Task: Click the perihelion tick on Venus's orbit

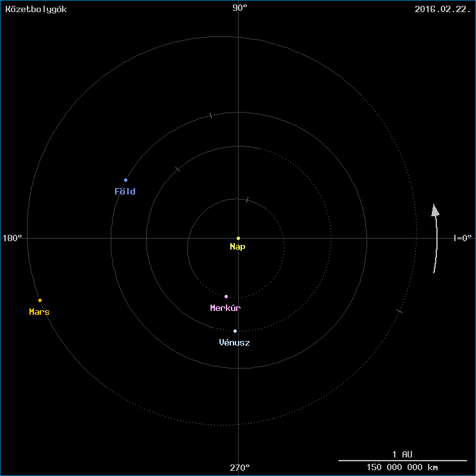Action: pos(178,169)
